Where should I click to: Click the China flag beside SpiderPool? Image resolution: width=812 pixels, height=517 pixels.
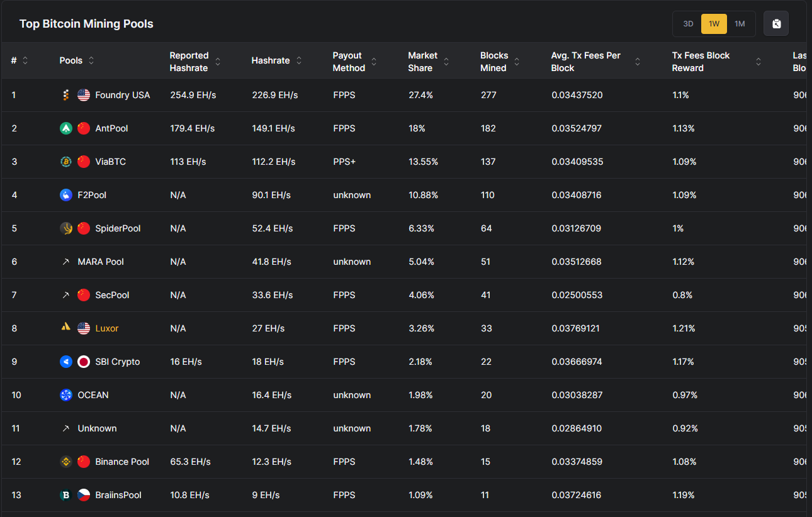[x=84, y=228]
